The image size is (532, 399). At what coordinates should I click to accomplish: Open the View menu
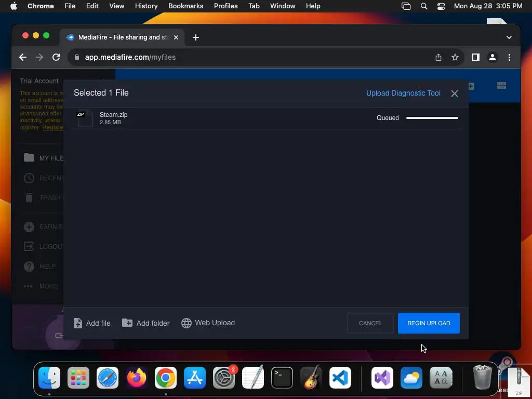[x=116, y=6]
